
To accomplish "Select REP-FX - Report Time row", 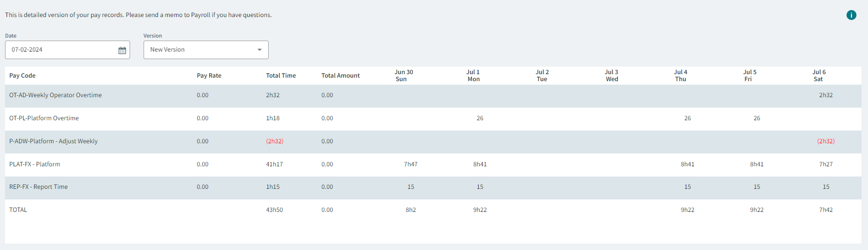I will pos(39,187).
